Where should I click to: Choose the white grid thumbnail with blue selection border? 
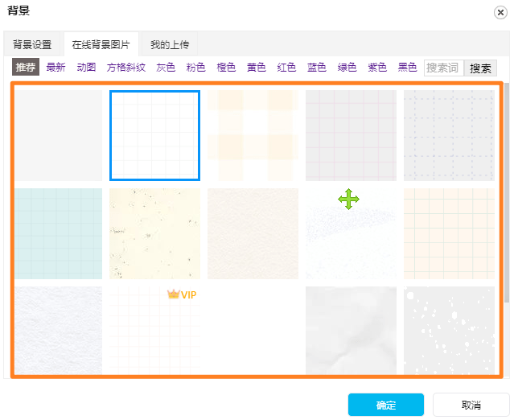coord(154,135)
